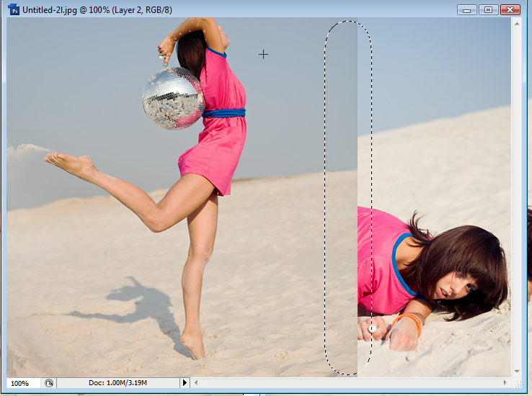The height and width of the screenshot is (396, 532).
Task: Click the horizontal scrollbar right arrow
Action: click(x=505, y=383)
